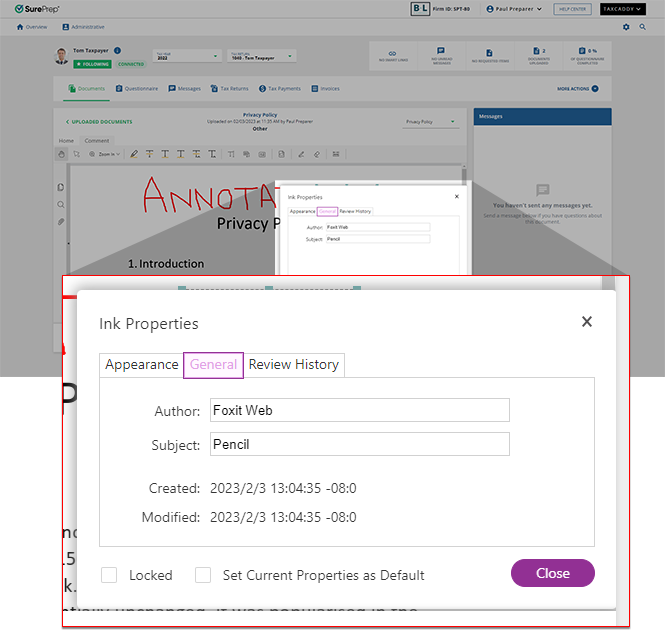Click the SurePrep logo
Viewport: 665px width, 634px height.
pos(37,9)
